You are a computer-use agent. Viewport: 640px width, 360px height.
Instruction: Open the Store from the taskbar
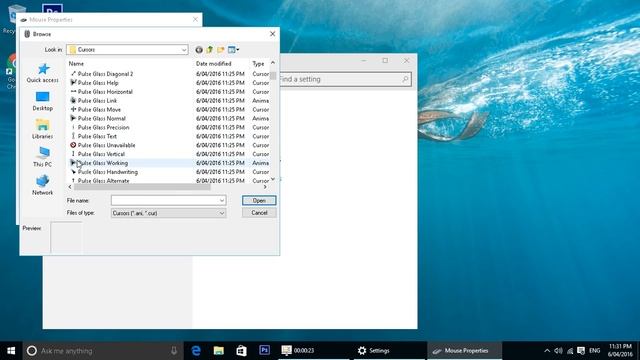click(x=242, y=351)
